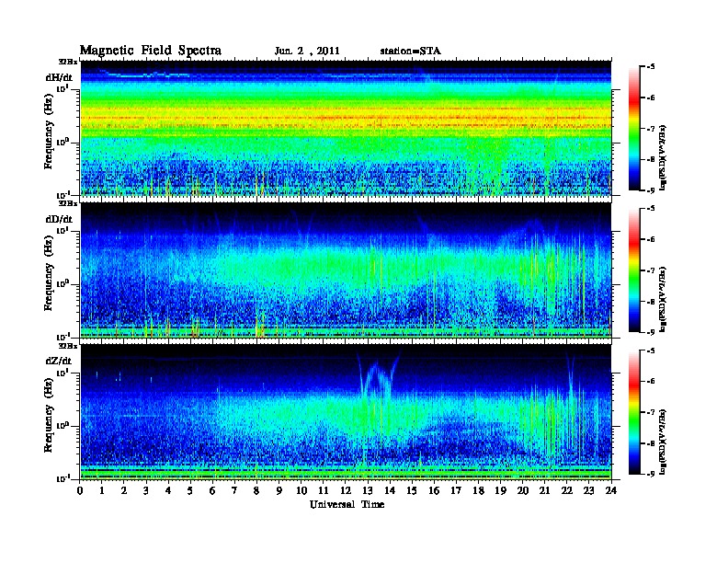Click the dD/dt panel color scale bar
Screen dimensions: 728x563
pos(634,270)
